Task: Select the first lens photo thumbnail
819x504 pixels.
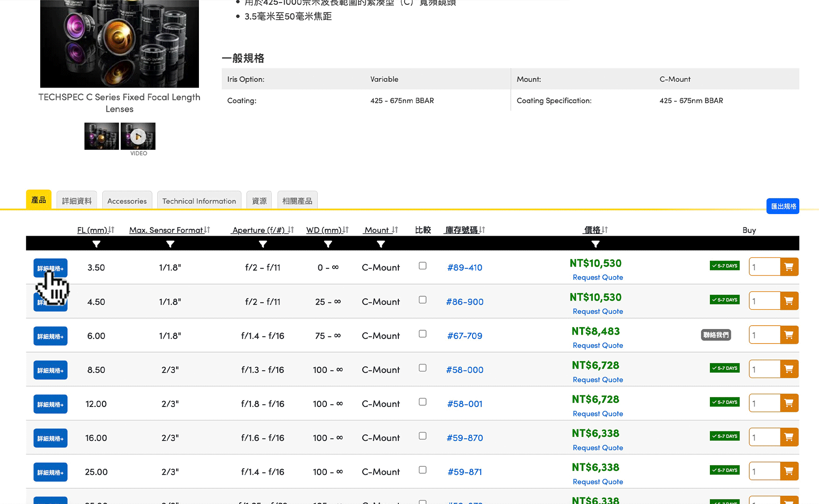Action: click(x=101, y=136)
